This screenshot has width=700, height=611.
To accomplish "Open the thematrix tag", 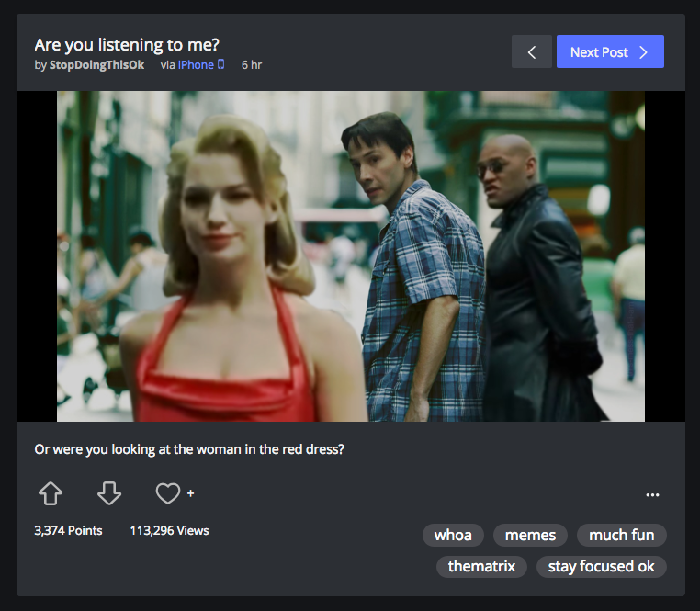I will click(481, 566).
